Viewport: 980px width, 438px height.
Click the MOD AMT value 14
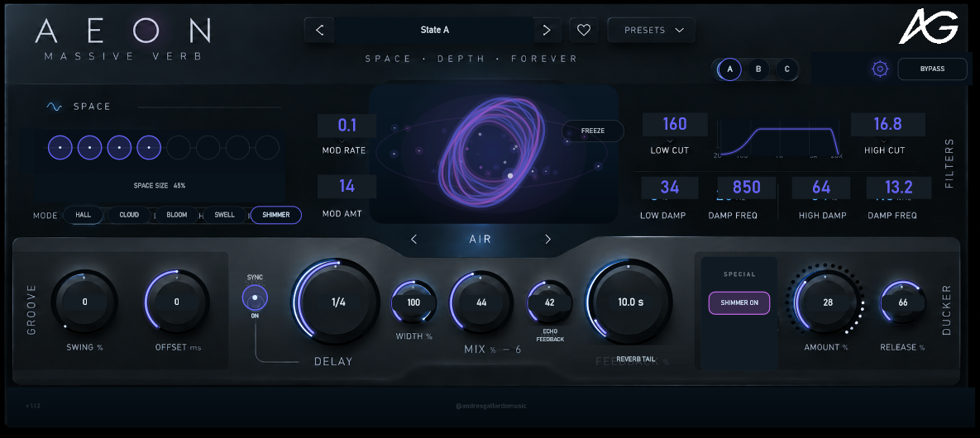point(347,186)
